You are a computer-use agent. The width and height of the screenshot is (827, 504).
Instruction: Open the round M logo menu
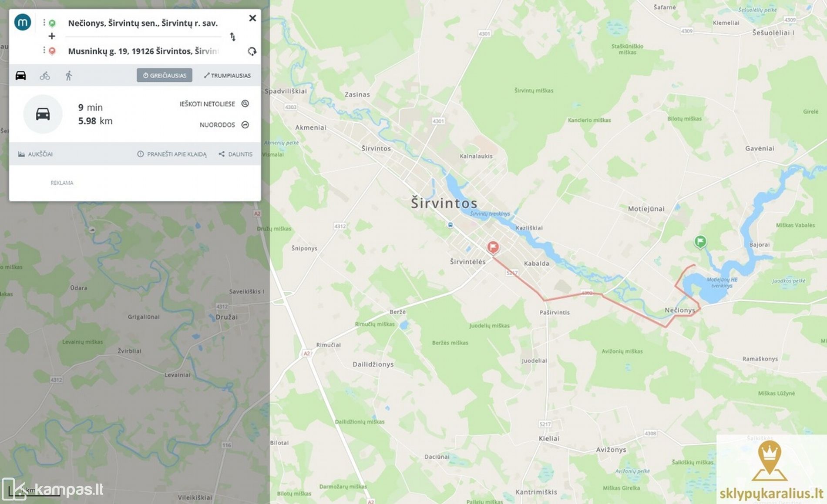(23, 22)
